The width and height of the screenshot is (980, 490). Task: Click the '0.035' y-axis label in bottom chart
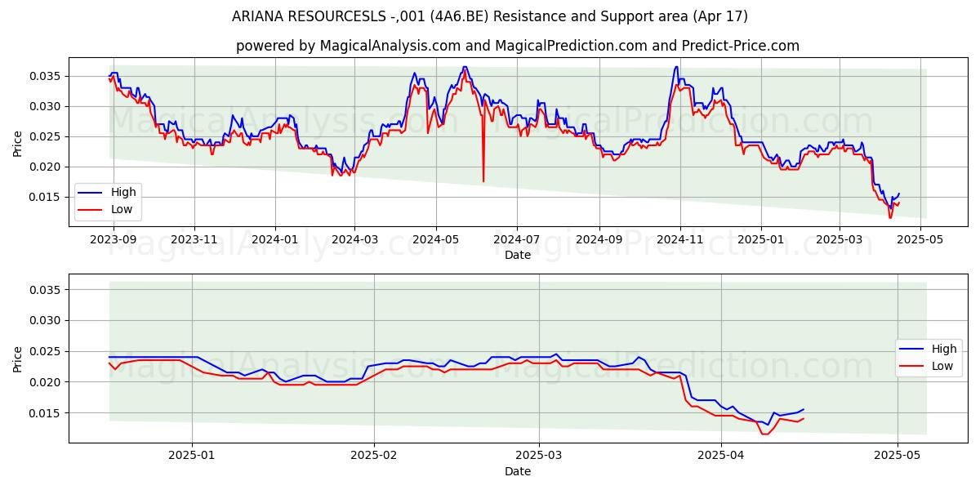pyautogui.click(x=47, y=290)
